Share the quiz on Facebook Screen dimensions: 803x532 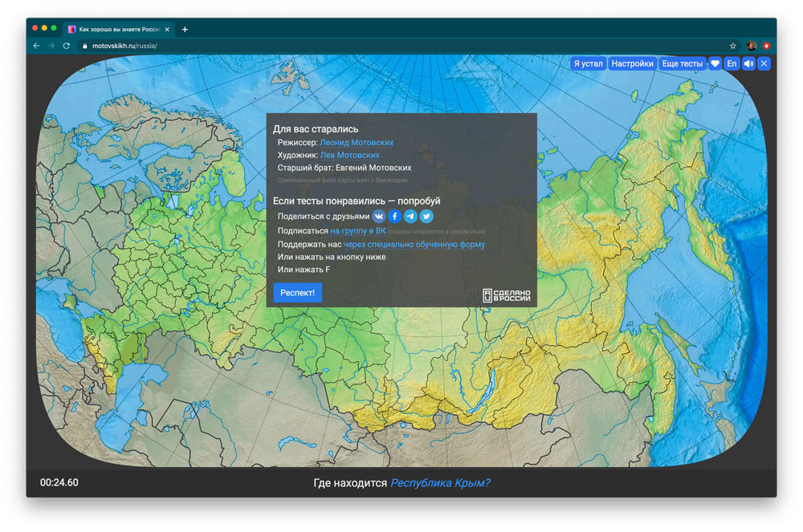point(395,217)
